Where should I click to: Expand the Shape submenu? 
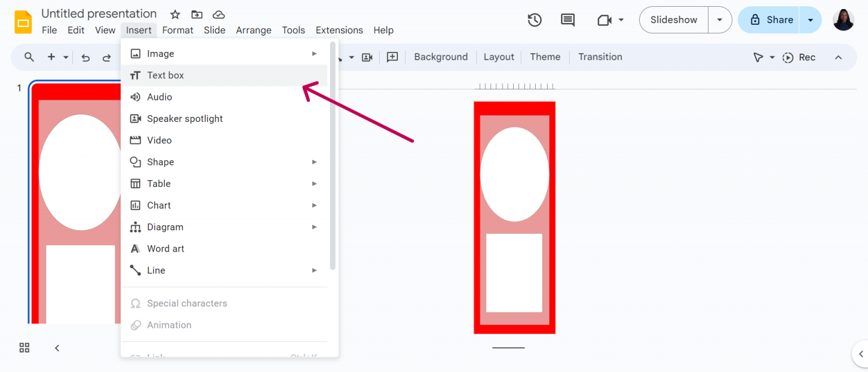160,162
